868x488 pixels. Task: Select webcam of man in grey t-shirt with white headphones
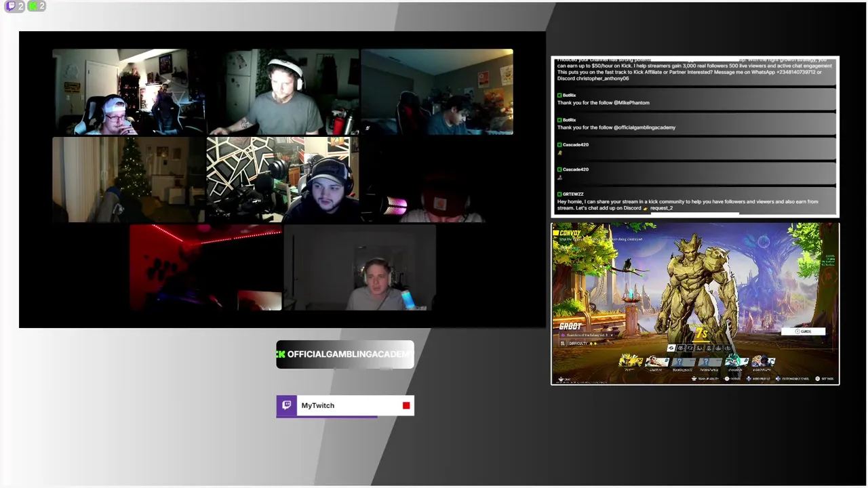click(x=283, y=92)
